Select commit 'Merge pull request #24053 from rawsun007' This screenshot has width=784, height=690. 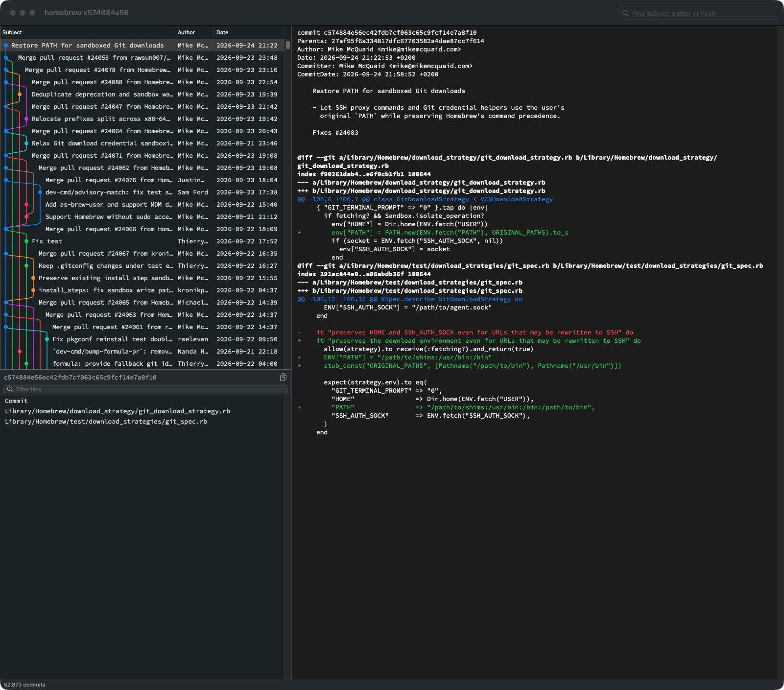(x=142, y=58)
